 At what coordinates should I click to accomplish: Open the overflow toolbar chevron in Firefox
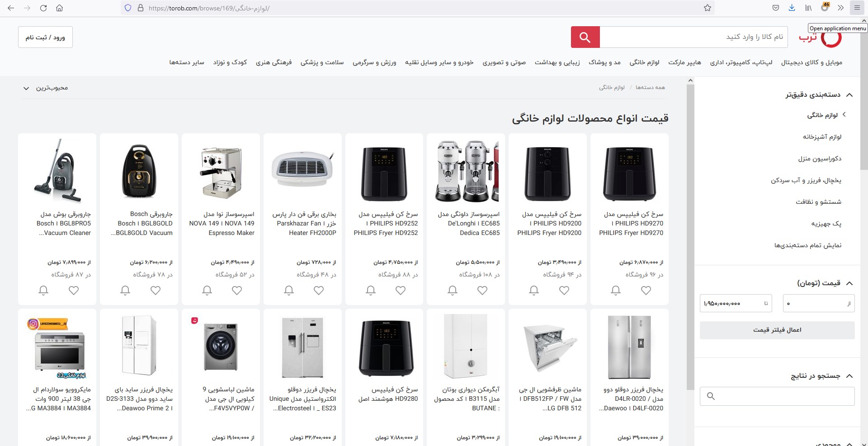click(x=840, y=8)
